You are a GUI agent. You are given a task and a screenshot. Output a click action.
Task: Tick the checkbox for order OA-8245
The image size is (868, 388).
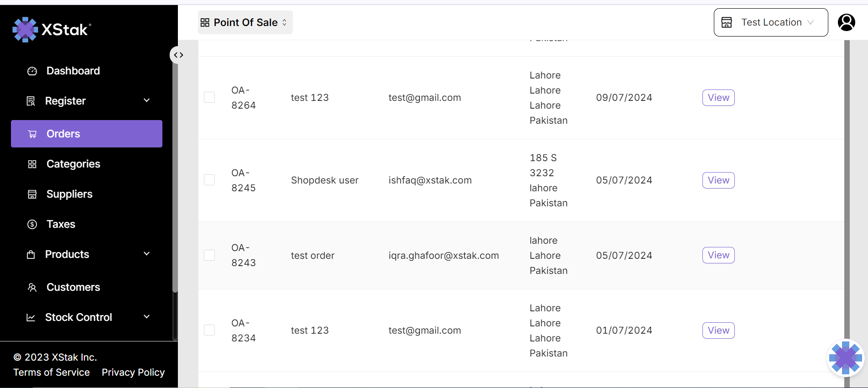click(209, 180)
